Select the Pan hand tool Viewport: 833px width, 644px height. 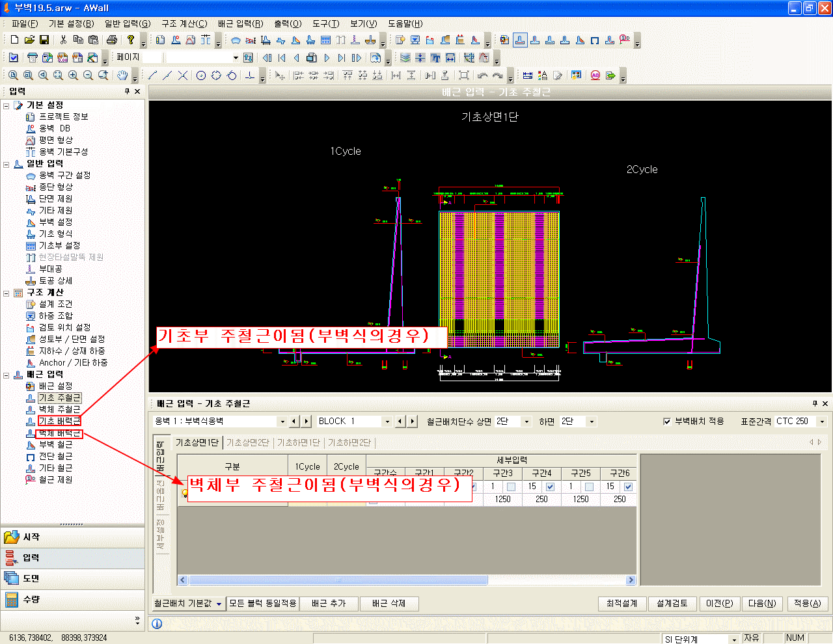click(122, 75)
